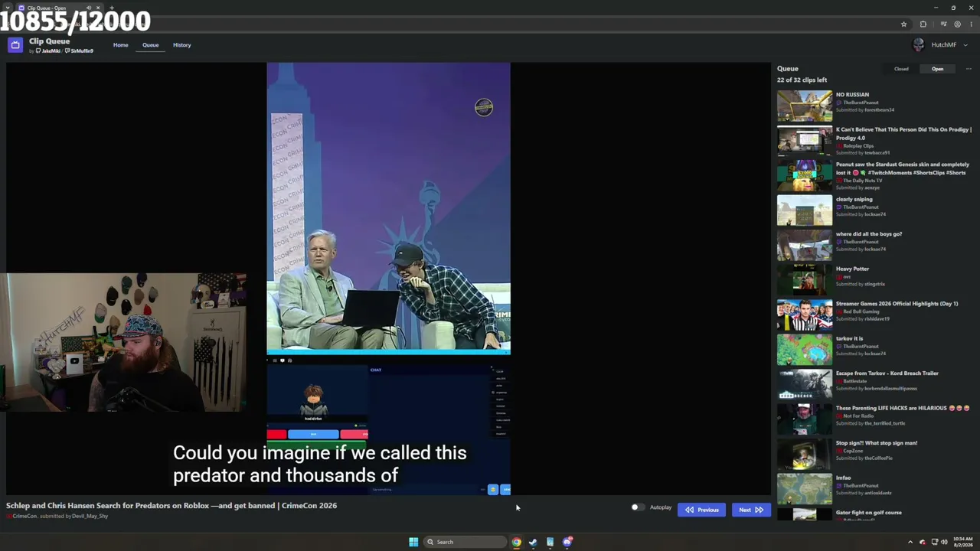This screenshot has width=980, height=551.
Task: Click the 'clearly sniping' clip title
Action: coord(854,199)
